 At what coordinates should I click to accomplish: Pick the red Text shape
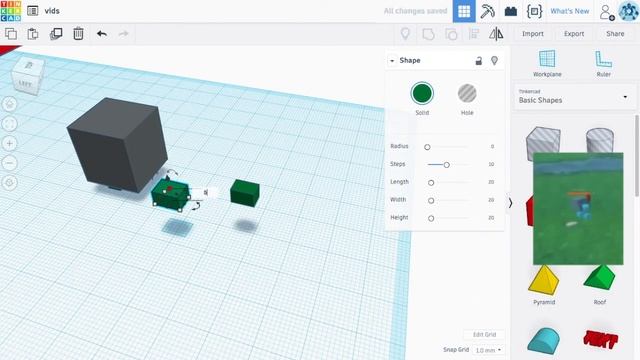600,339
